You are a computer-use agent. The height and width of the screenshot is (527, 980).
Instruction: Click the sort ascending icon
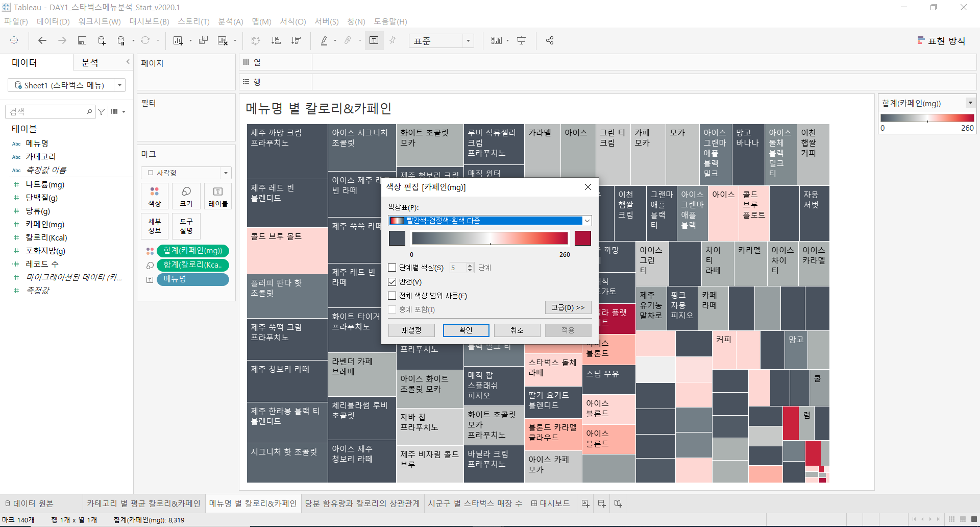click(x=276, y=40)
